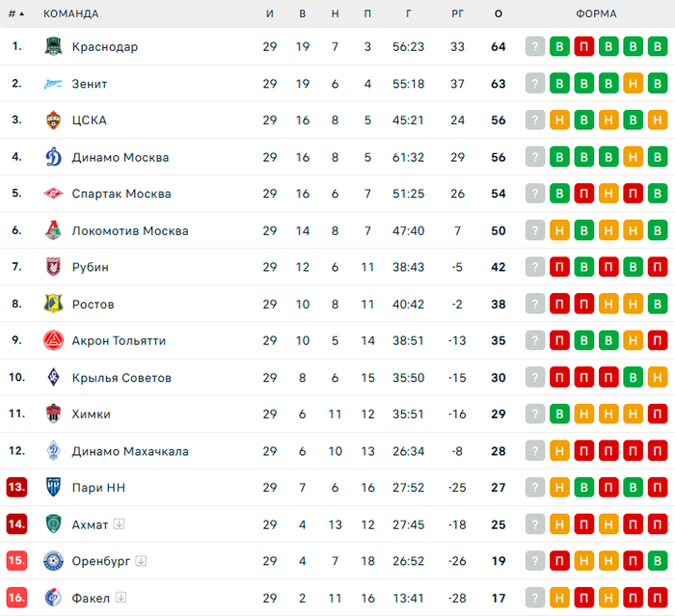The image size is (675, 616).
Task: Open the Крылья Советов team link
Action: coord(121,378)
